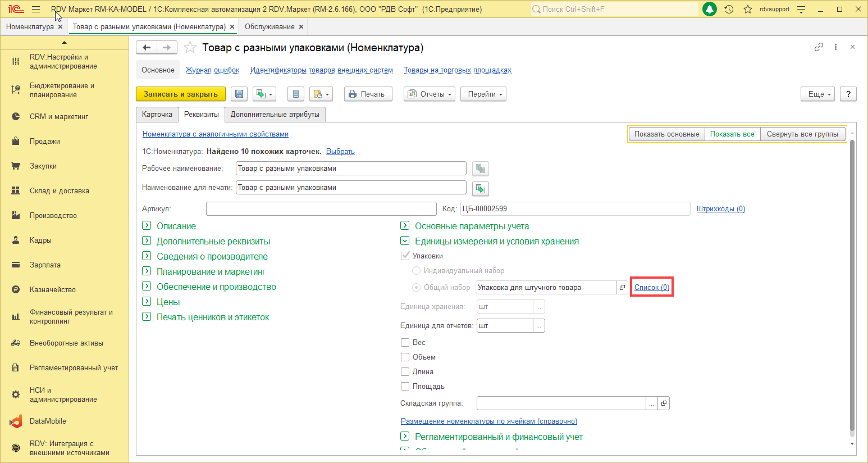
Task: Enable the Вес checkbox
Action: 405,343
